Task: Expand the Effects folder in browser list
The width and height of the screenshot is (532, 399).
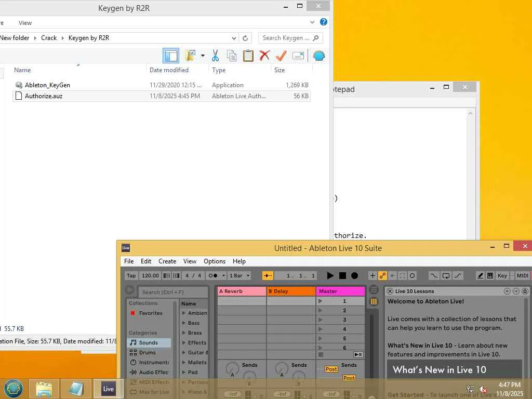Action: coord(183,343)
